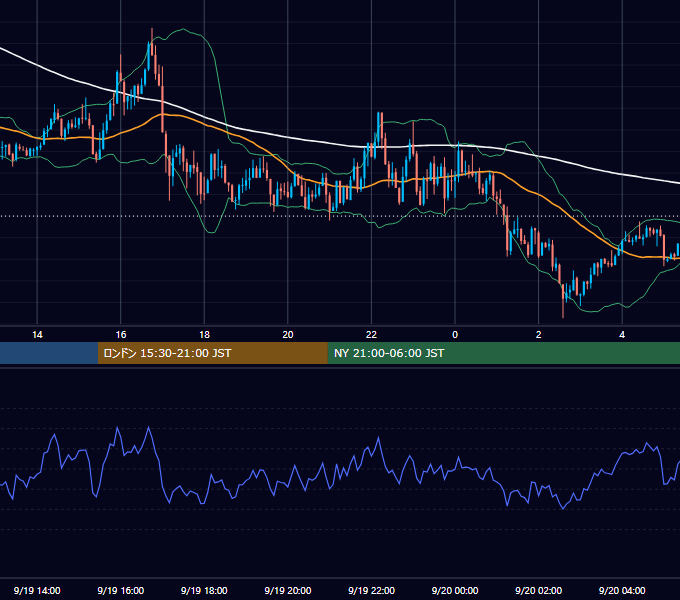Click the 22 hour axis label
The image size is (680, 600).
[371, 335]
